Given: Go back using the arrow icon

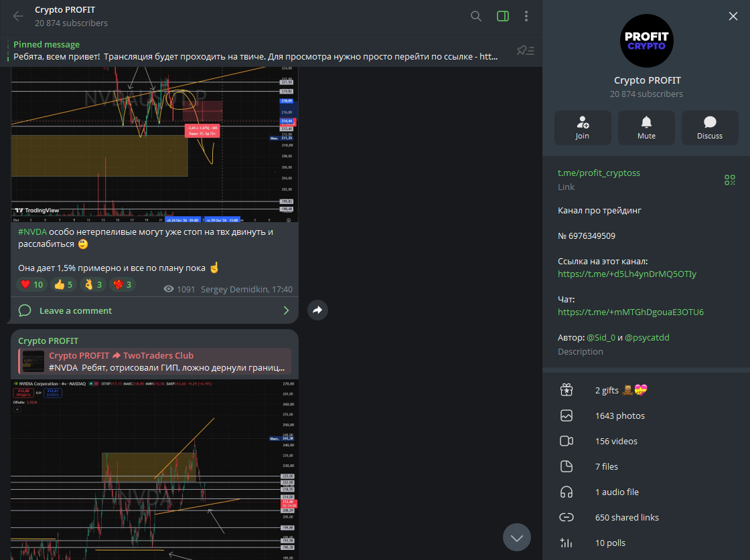Looking at the screenshot, I should pos(17,16).
